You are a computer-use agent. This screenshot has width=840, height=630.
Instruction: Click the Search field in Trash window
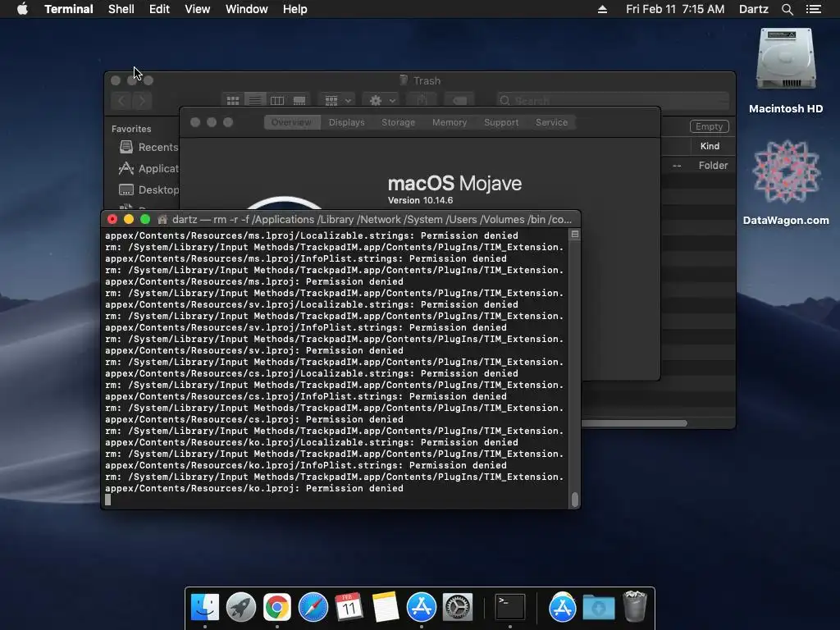612,101
